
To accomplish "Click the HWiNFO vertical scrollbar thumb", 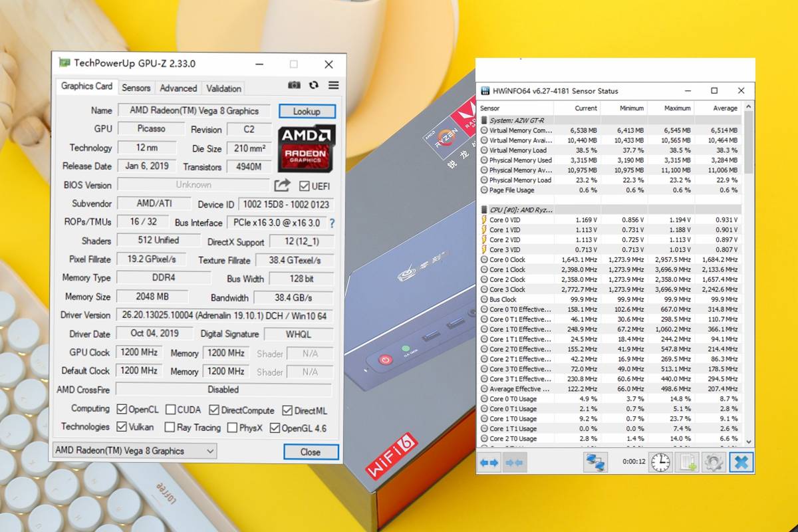I will pos(749,142).
